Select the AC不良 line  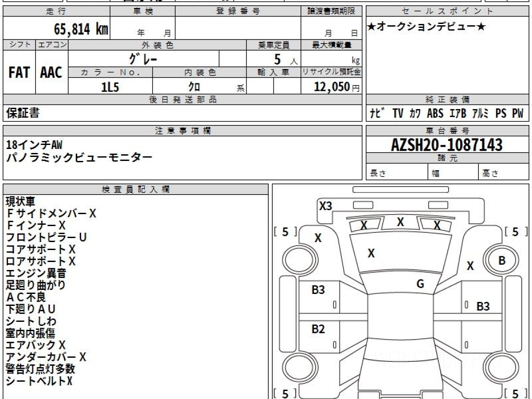(26, 297)
